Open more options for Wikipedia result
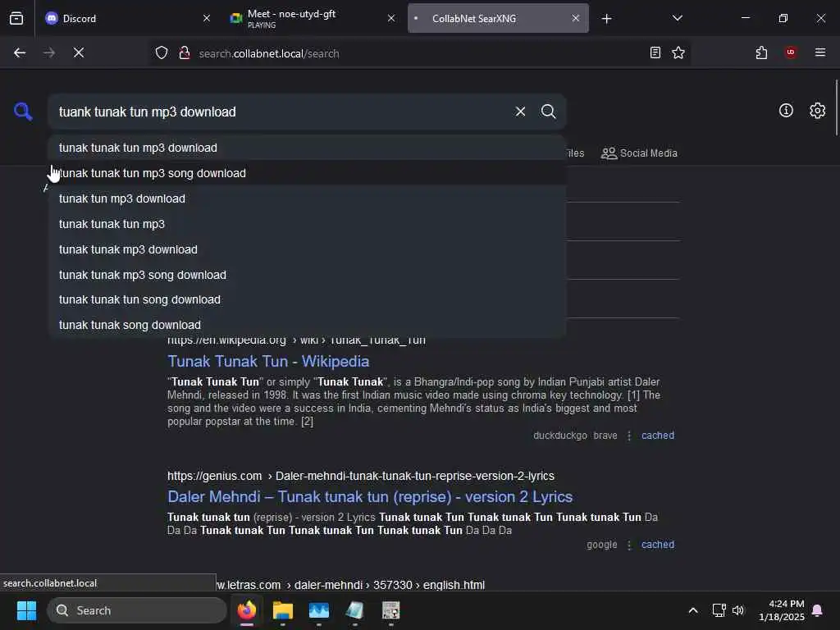This screenshot has height=630, width=840. [629, 436]
